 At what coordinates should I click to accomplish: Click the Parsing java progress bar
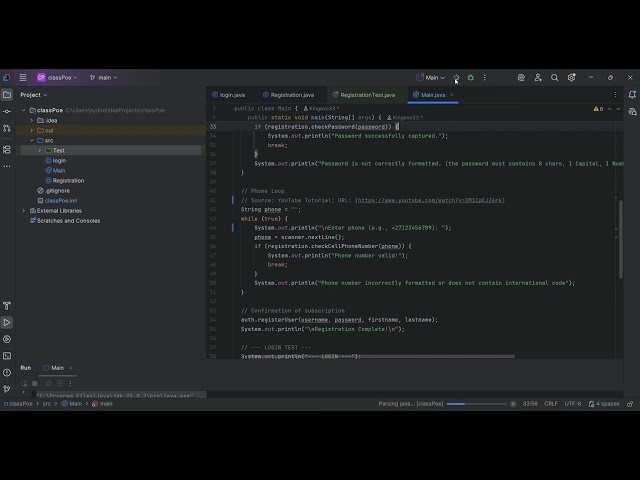pos(476,404)
